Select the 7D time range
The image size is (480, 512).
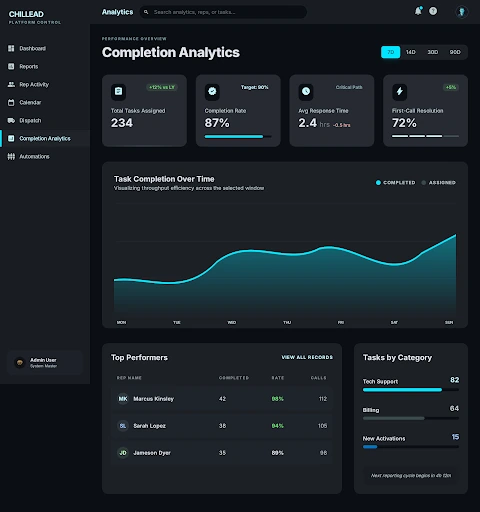click(391, 52)
